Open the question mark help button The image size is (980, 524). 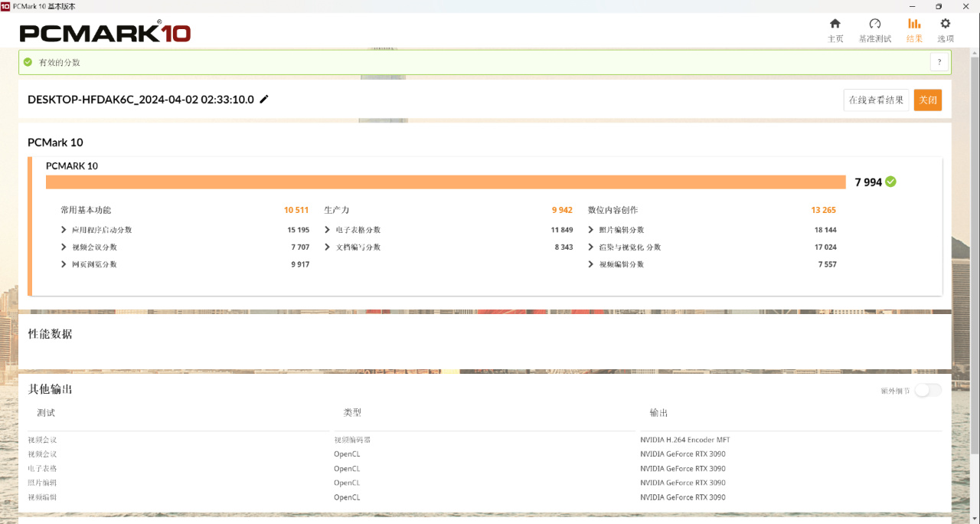(939, 62)
